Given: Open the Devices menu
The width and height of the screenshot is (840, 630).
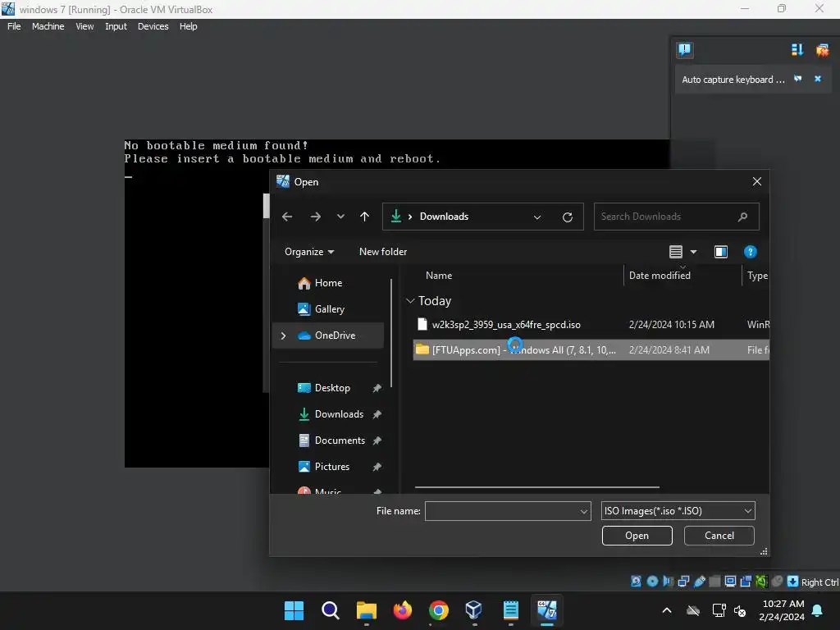Looking at the screenshot, I should 153,26.
